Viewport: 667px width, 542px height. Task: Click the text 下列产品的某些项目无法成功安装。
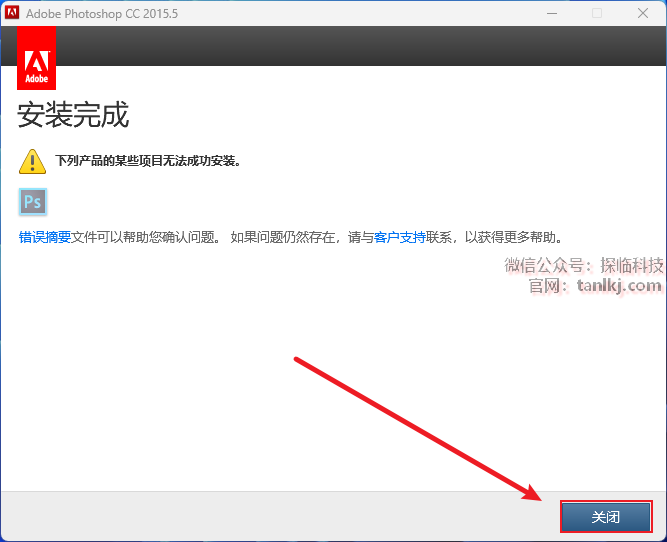pyautogui.click(x=148, y=161)
